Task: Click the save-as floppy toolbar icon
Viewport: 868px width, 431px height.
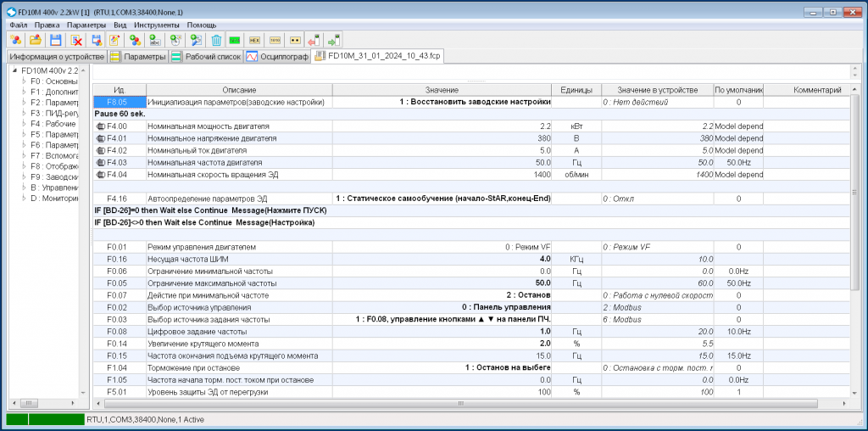Action: 97,40
